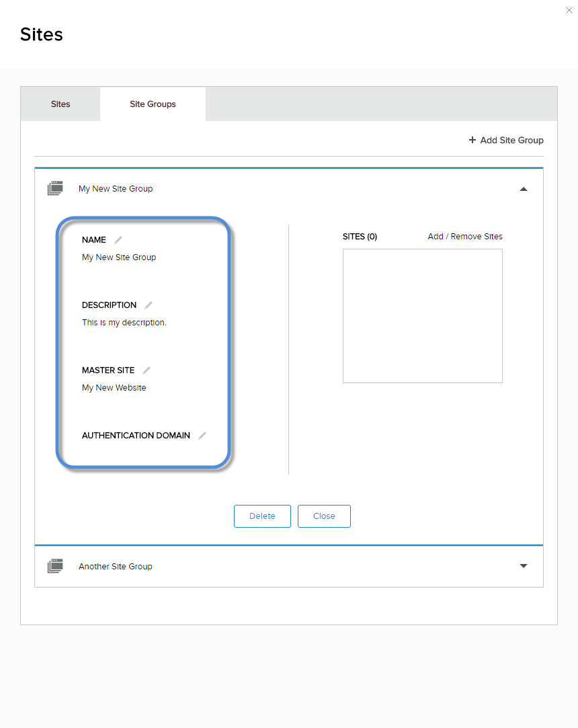
Task: Expand Another Site Group panel arrow
Action: point(524,566)
